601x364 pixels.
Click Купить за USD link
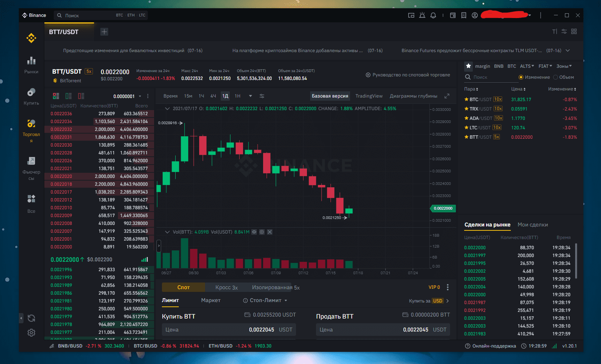coord(429,301)
